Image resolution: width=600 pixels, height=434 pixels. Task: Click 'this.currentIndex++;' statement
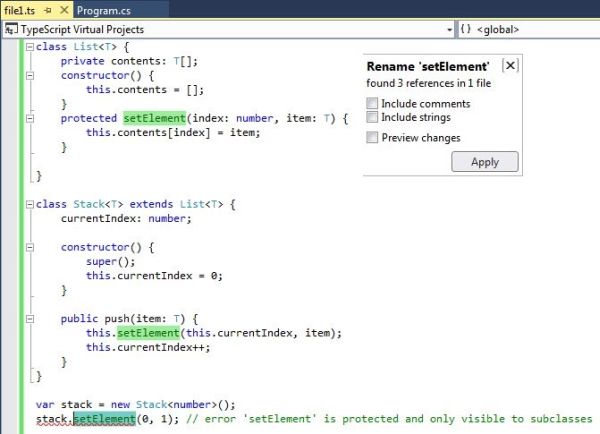[148, 348]
